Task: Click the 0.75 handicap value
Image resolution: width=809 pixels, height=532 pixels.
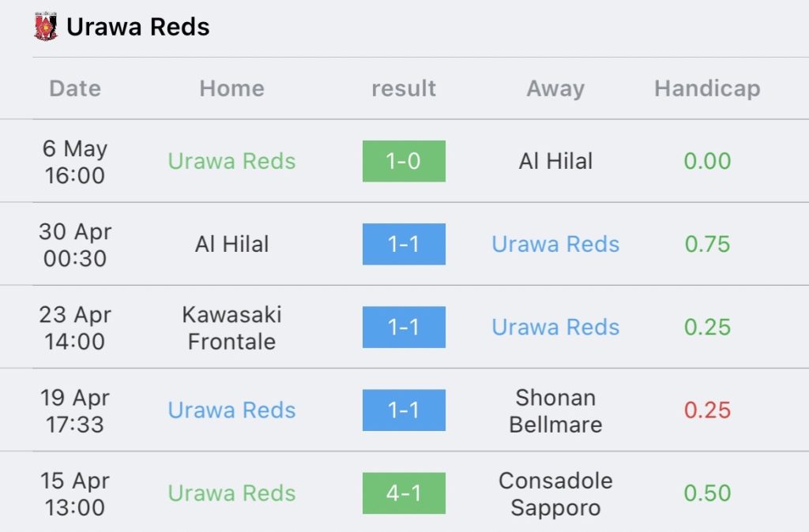Action: coord(707,244)
